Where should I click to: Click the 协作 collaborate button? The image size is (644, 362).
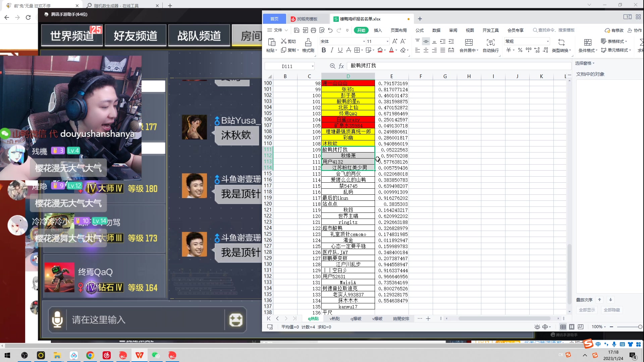[635, 30]
